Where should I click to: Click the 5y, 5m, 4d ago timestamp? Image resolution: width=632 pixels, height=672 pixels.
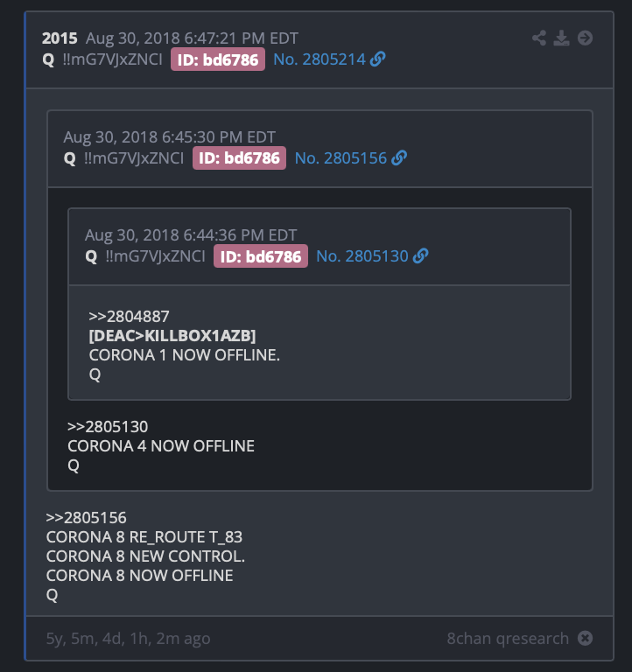pos(128,638)
